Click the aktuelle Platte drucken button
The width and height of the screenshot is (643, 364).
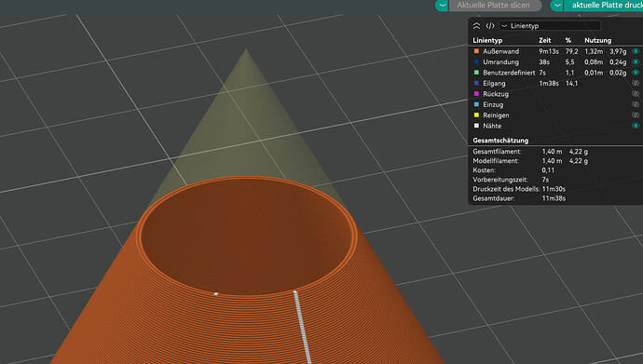click(x=604, y=6)
